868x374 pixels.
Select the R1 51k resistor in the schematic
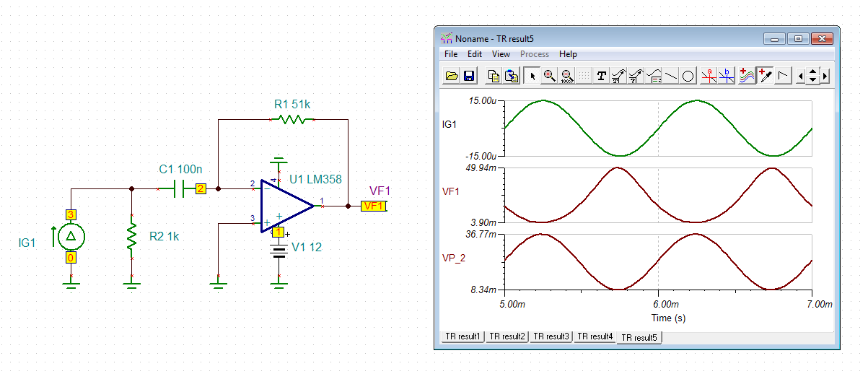pyautogui.click(x=292, y=120)
